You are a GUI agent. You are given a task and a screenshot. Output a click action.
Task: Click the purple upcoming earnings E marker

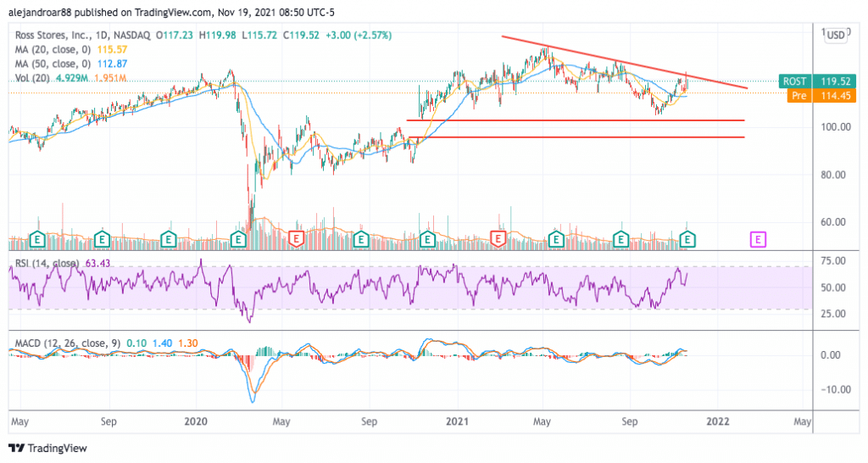(x=758, y=240)
